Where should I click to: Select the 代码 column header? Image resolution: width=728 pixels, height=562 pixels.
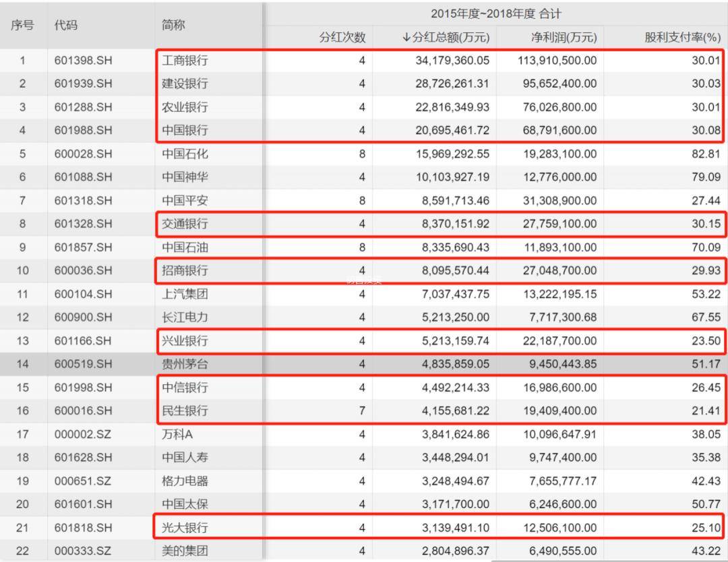(x=66, y=25)
